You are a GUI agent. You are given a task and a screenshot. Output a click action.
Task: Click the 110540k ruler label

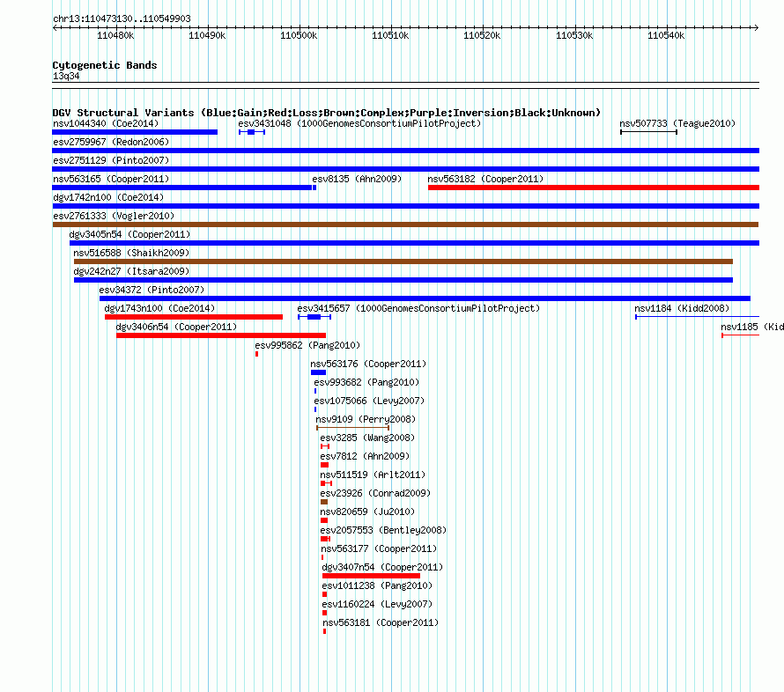(x=666, y=35)
